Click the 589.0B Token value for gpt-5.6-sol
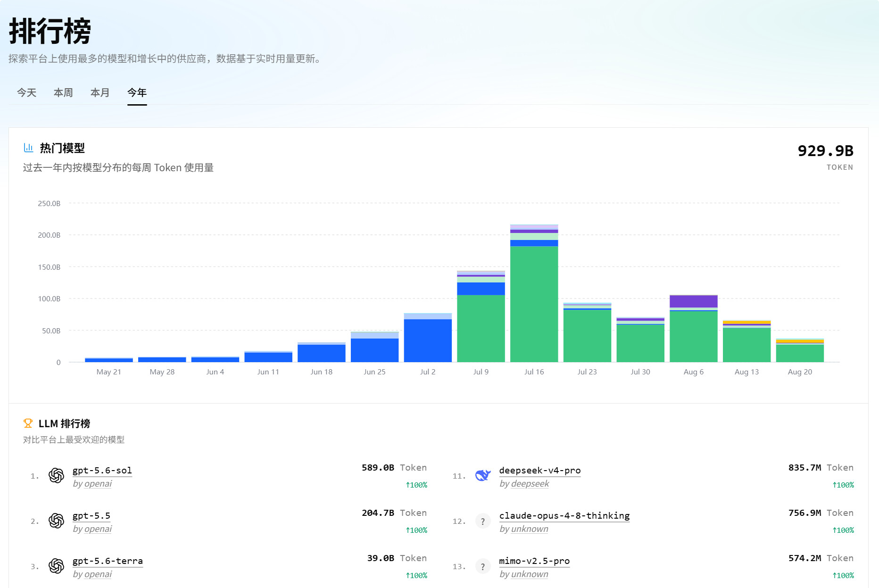This screenshot has height=588, width=879. pyautogui.click(x=394, y=468)
